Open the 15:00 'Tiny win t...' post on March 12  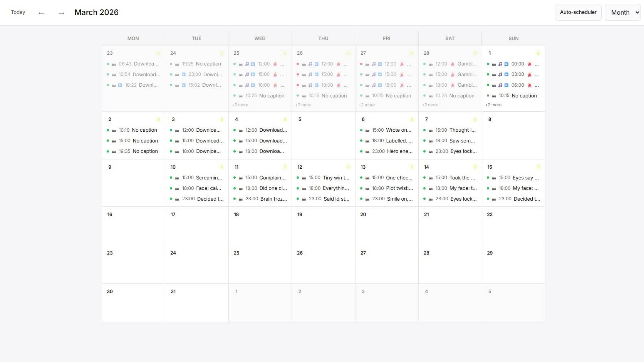(x=323, y=178)
